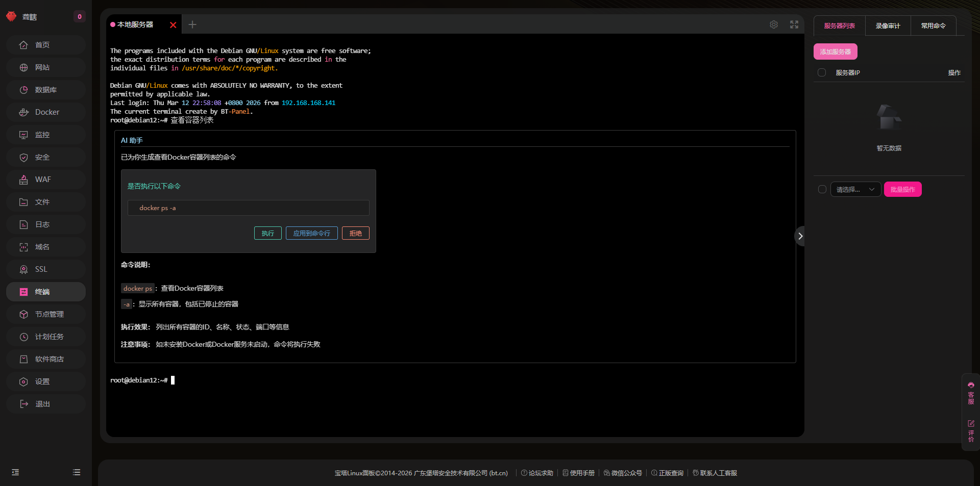Switch to the 录像审计 tab
This screenshot has height=486, width=980.
click(888, 25)
